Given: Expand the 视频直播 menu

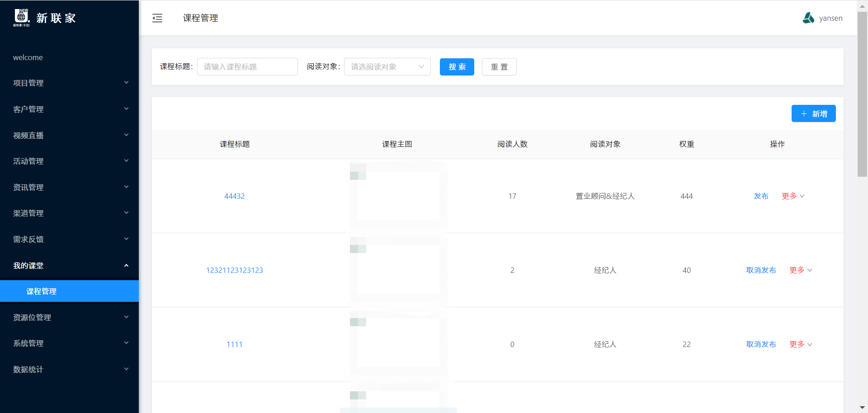Looking at the screenshot, I should (69, 136).
